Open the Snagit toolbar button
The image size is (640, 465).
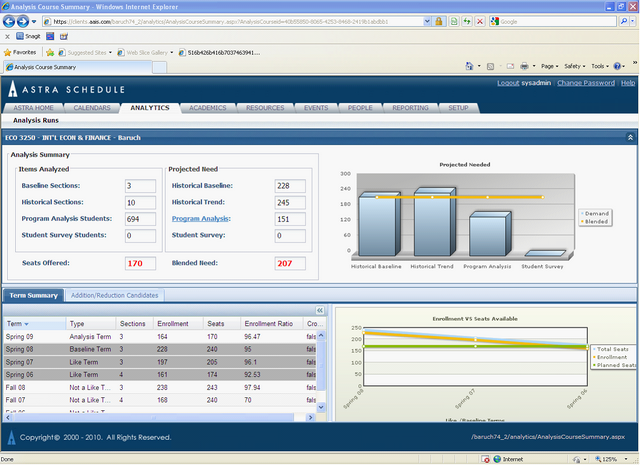[x=28, y=36]
